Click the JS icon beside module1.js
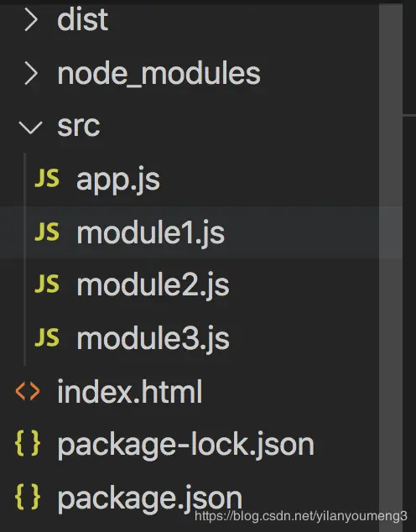The width and height of the screenshot is (416, 532). pyautogui.click(x=47, y=232)
